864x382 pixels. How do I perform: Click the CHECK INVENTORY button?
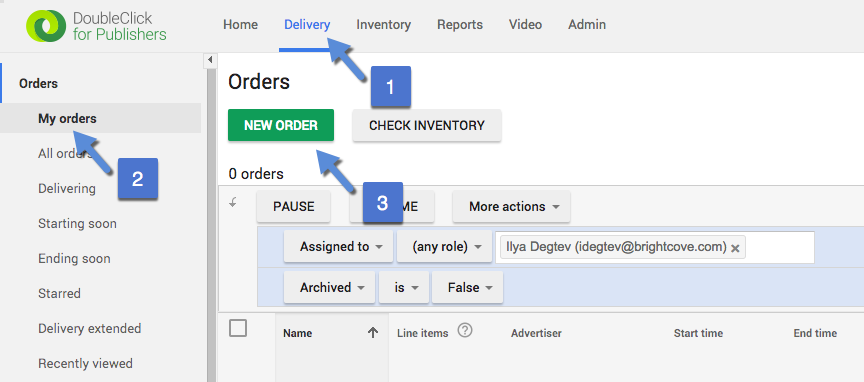[x=427, y=125]
